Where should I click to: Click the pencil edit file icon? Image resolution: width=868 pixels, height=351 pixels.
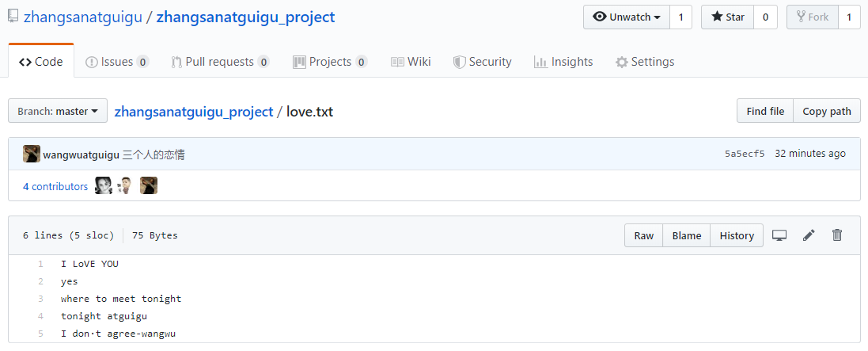[809, 235]
